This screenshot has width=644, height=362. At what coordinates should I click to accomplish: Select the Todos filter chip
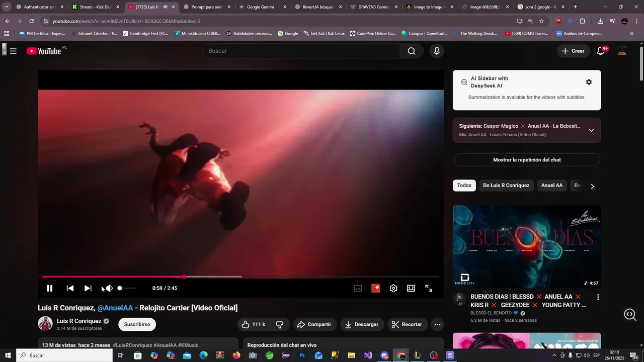464,186
